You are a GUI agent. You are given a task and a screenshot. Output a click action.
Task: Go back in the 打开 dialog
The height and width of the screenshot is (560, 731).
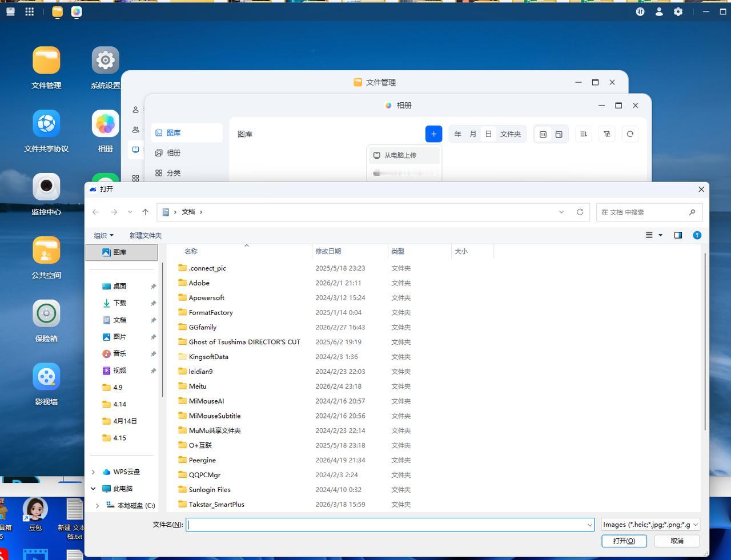96,212
